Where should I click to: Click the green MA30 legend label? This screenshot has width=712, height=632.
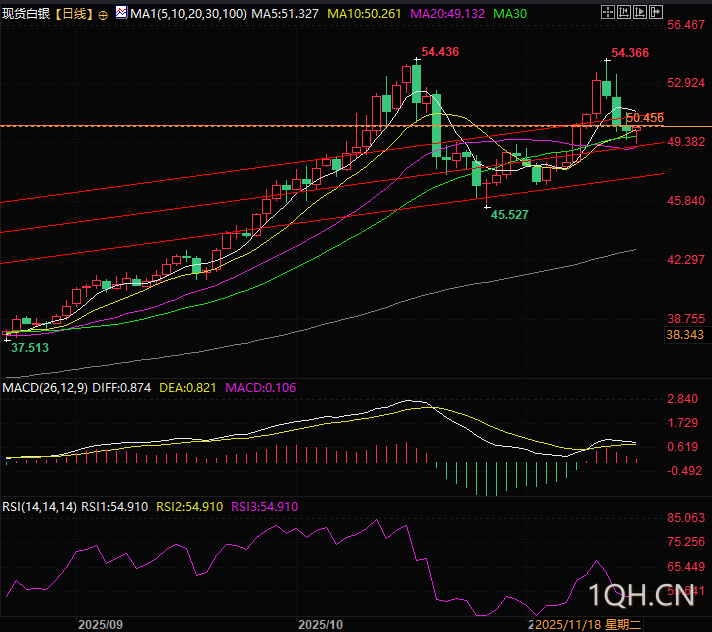[x=510, y=14]
